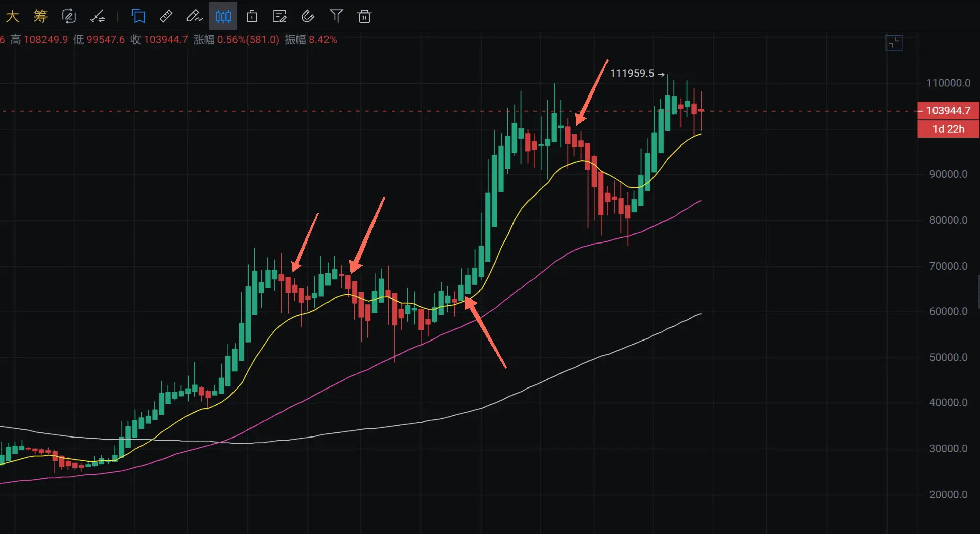Click the current price label 103944.7

click(948, 110)
